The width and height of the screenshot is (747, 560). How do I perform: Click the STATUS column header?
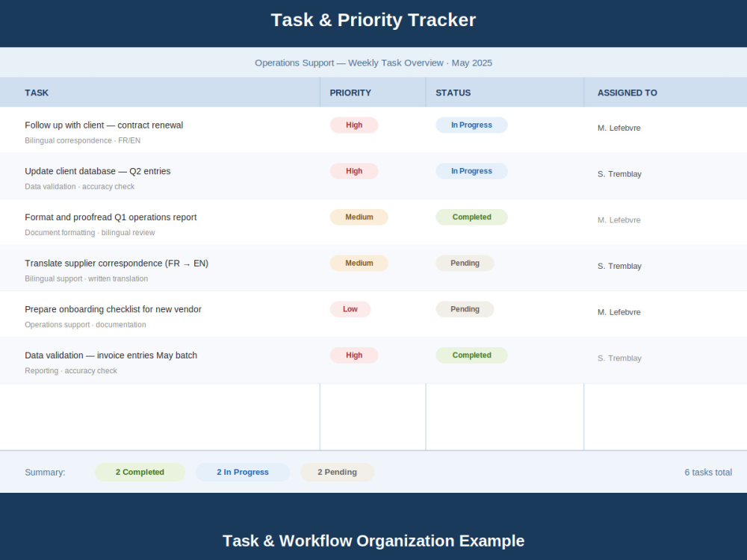click(x=453, y=93)
